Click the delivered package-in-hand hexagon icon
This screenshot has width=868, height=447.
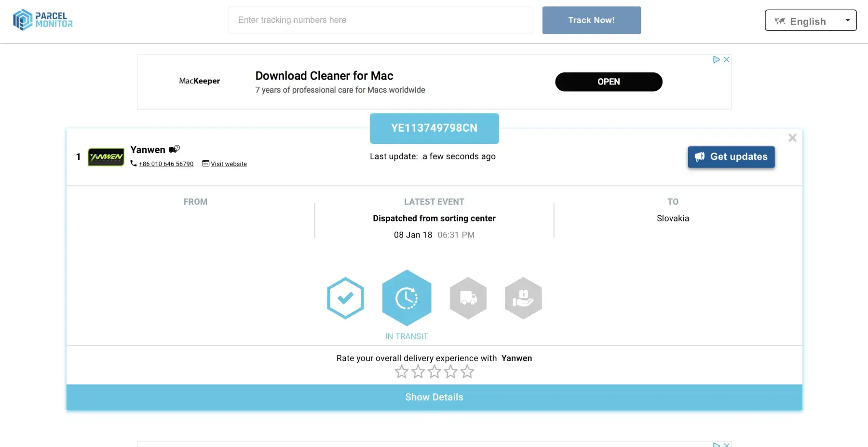tap(523, 298)
